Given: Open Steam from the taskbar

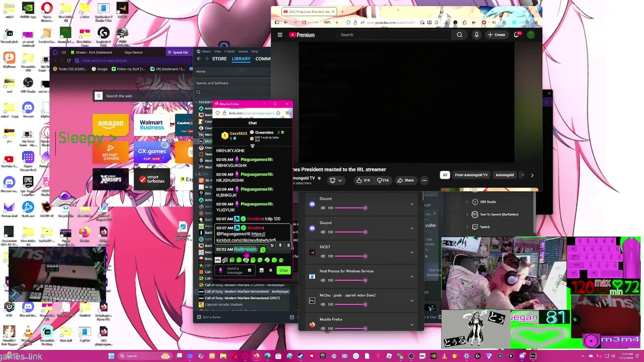Looking at the screenshot, I should tap(300, 356).
